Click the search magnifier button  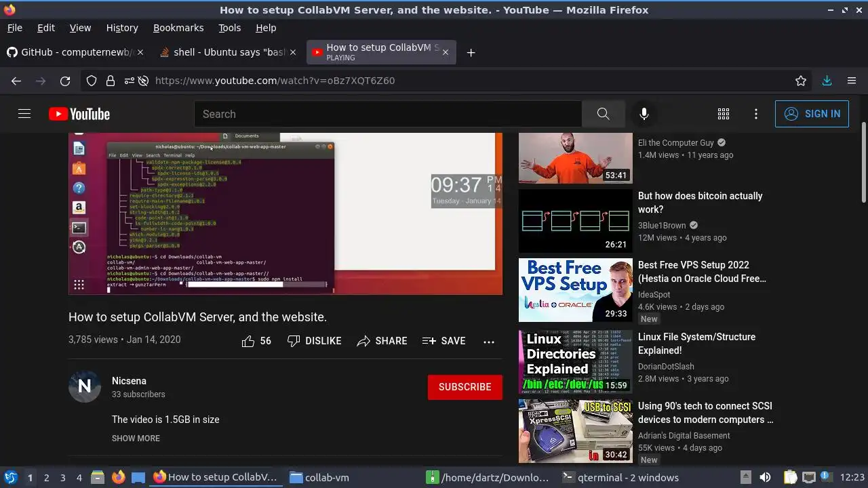(x=603, y=114)
